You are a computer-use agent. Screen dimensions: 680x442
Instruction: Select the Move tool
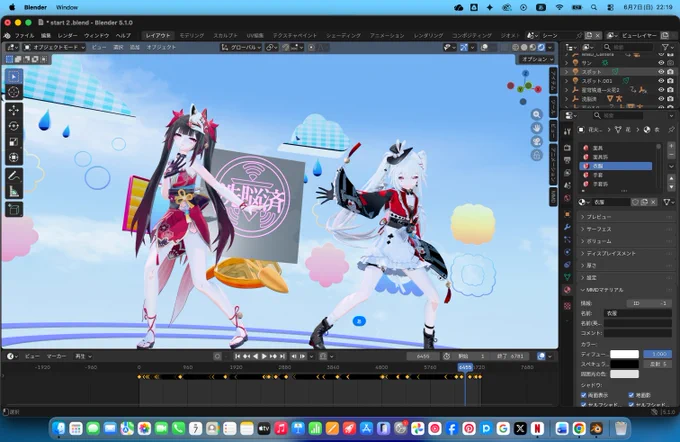(x=14, y=110)
